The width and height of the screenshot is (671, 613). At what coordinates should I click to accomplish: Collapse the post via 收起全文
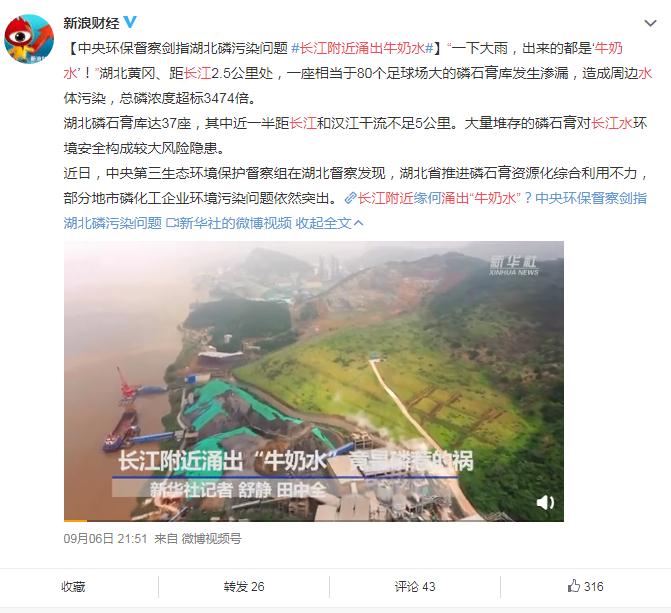(323, 223)
